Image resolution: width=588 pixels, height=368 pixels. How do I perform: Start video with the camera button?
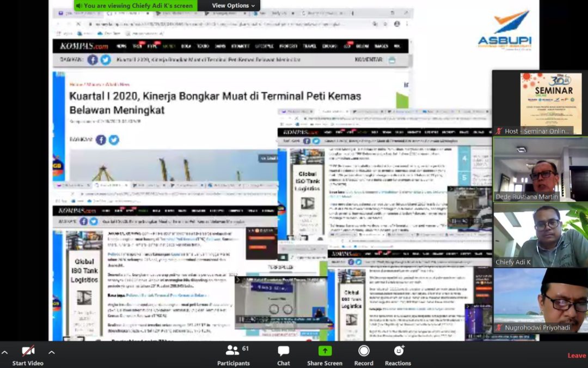pos(28,355)
